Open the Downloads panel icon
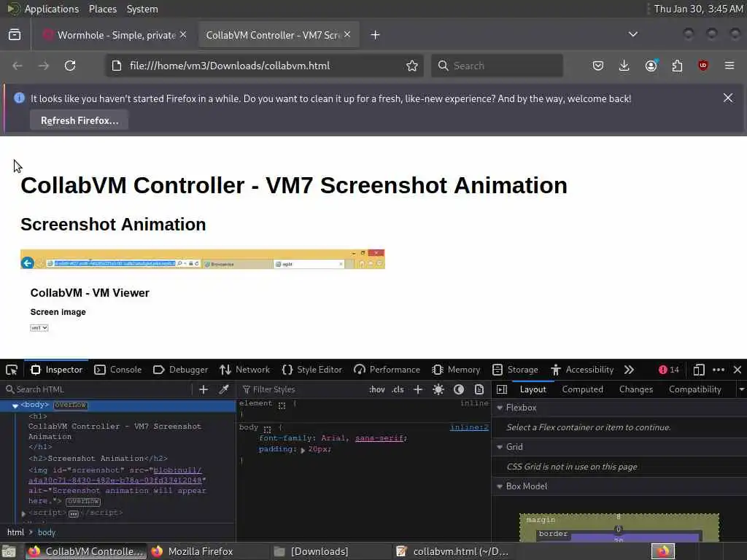 pos(624,66)
